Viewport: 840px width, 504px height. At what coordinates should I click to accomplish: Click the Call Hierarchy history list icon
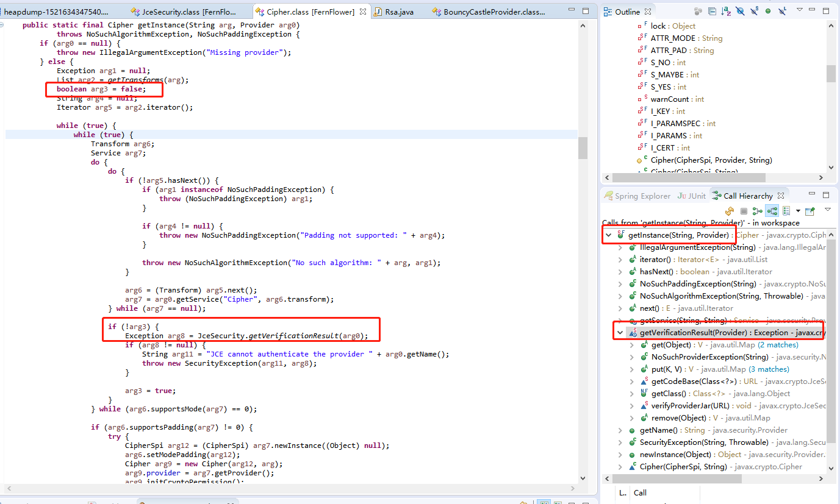pyautogui.click(x=786, y=211)
